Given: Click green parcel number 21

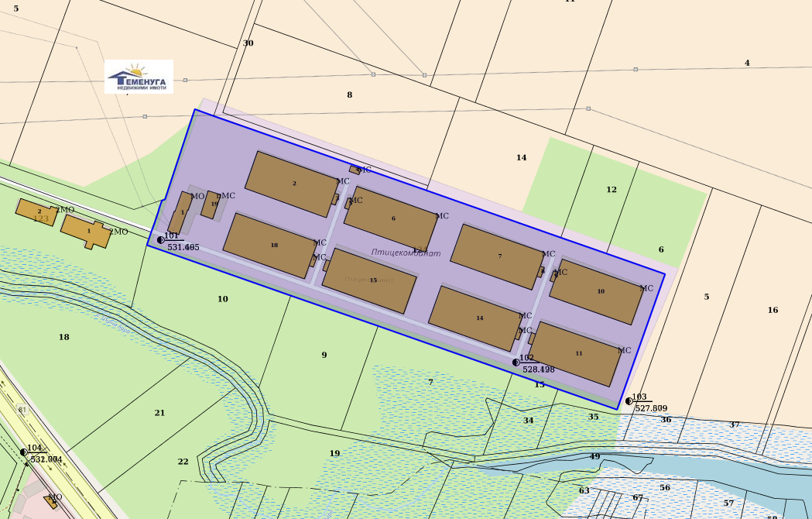Looking at the screenshot, I should [x=159, y=413].
